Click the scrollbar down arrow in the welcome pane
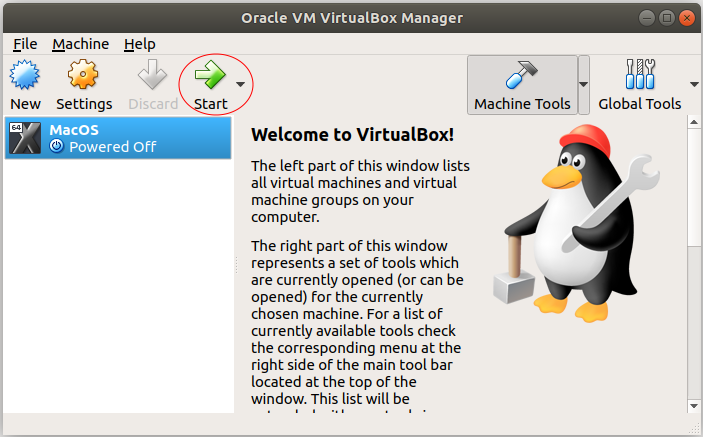Image resolution: width=703 pixels, height=437 pixels. coord(692,404)
